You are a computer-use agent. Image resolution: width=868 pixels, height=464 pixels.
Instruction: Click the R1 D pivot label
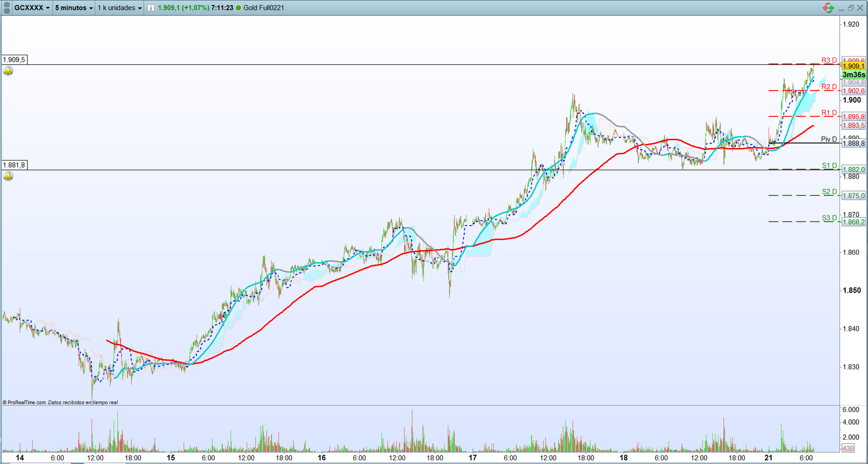click(x=829, y=113)
